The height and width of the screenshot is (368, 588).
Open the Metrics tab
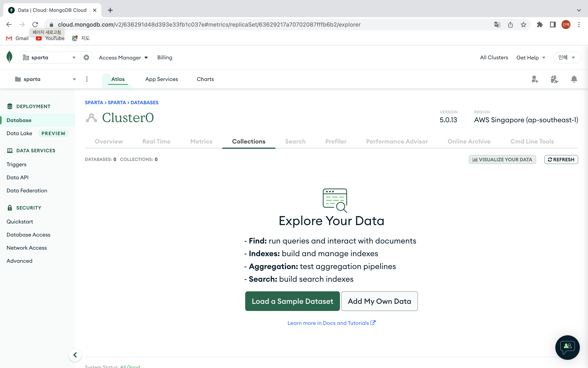201,141
